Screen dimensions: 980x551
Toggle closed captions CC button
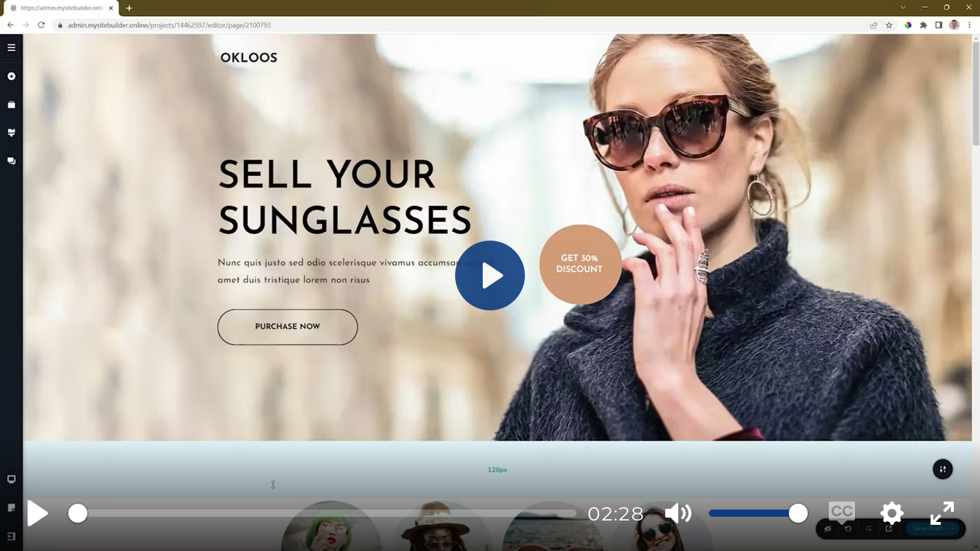click(x=842, y=512)
